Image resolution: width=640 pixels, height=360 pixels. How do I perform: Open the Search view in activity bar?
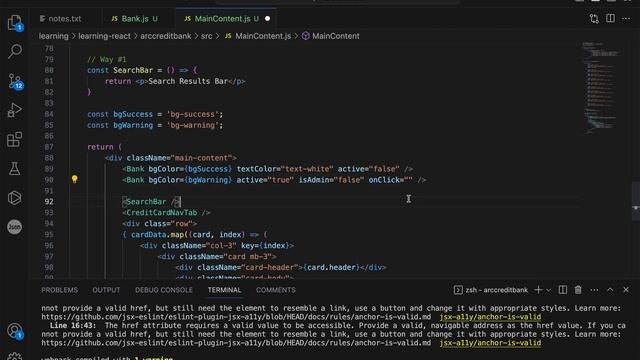tap(15, 51)
